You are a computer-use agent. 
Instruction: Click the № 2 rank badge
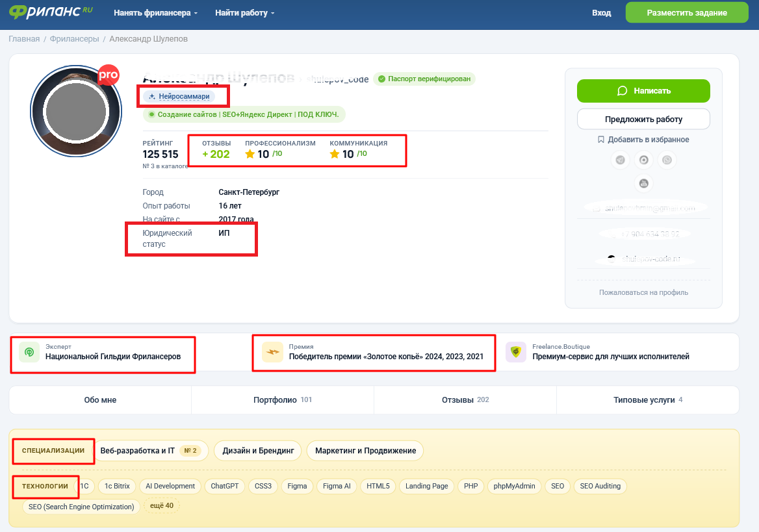pos(190,451)
